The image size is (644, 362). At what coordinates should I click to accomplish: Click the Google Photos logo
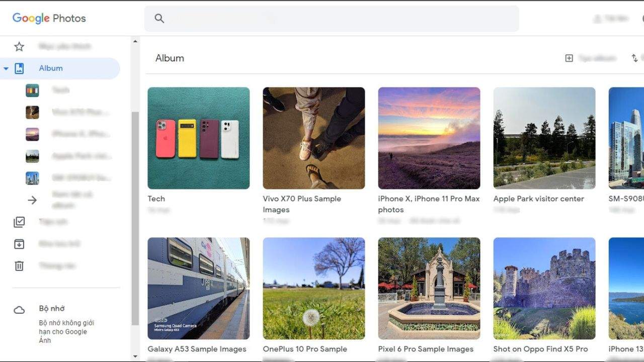pos(49,18)
